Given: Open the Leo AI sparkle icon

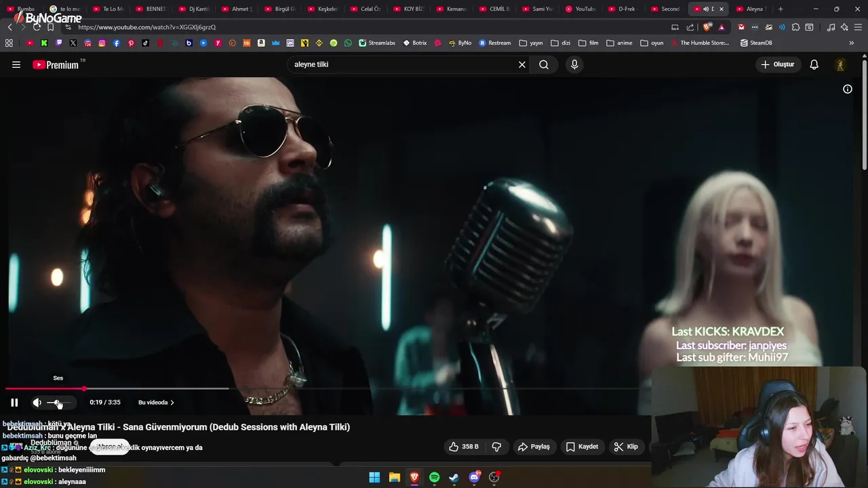Looking at the screenshot, I should [844, 27].
